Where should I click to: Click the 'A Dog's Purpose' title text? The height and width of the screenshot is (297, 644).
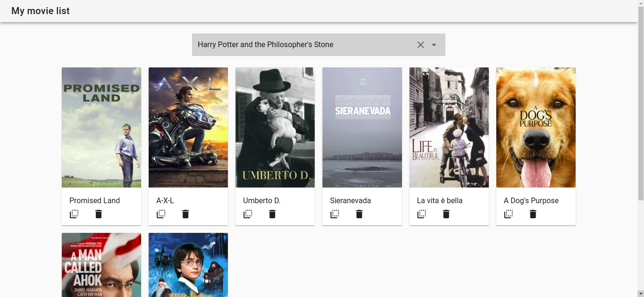coord(531,200)
